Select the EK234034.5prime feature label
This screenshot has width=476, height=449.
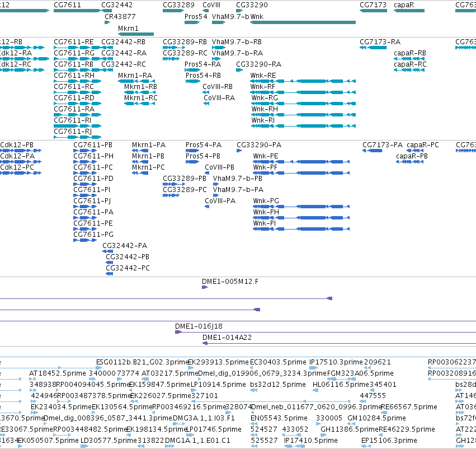[x=61, y=407]
